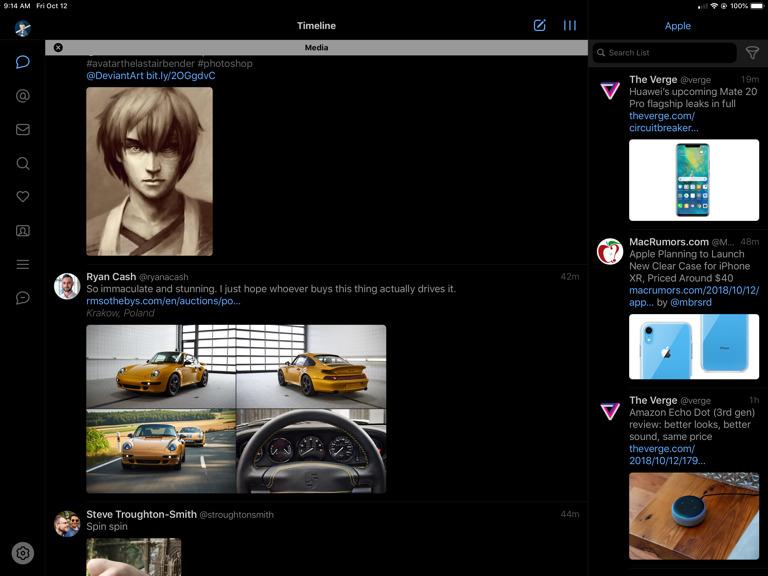Open the Search tab in the sidebar

coord(22,163)
